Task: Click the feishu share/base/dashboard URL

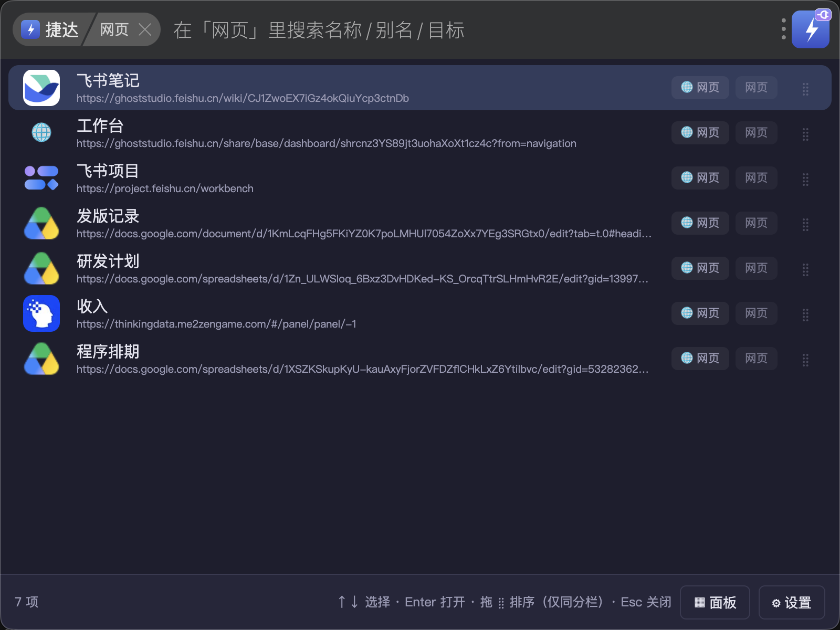Action: tap(327, 143)
